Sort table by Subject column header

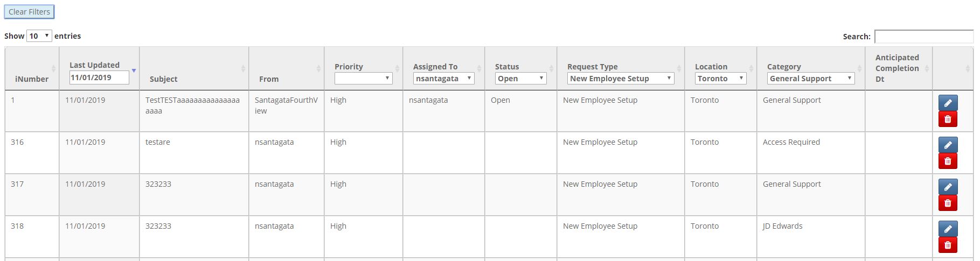point(163,79)
